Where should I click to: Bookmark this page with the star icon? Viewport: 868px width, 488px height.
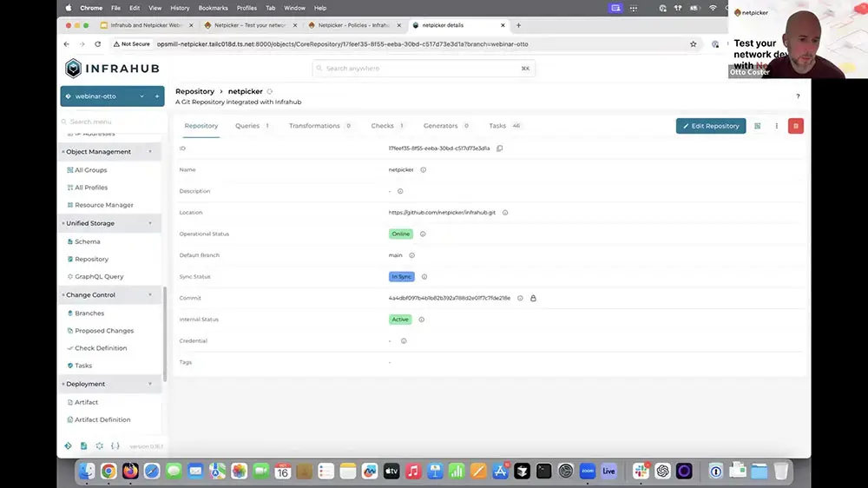coord(693,44)
